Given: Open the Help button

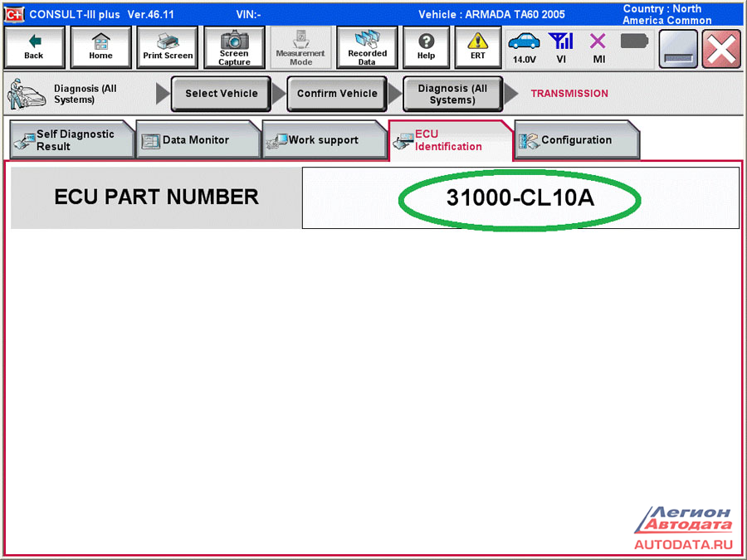Looking at the screenshot, I should point(426,47).
